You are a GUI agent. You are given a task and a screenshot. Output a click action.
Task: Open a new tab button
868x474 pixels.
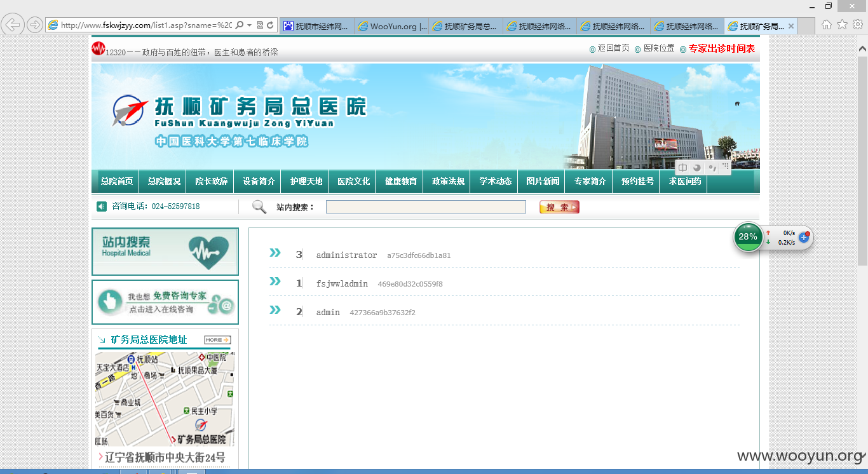point(806,26)
